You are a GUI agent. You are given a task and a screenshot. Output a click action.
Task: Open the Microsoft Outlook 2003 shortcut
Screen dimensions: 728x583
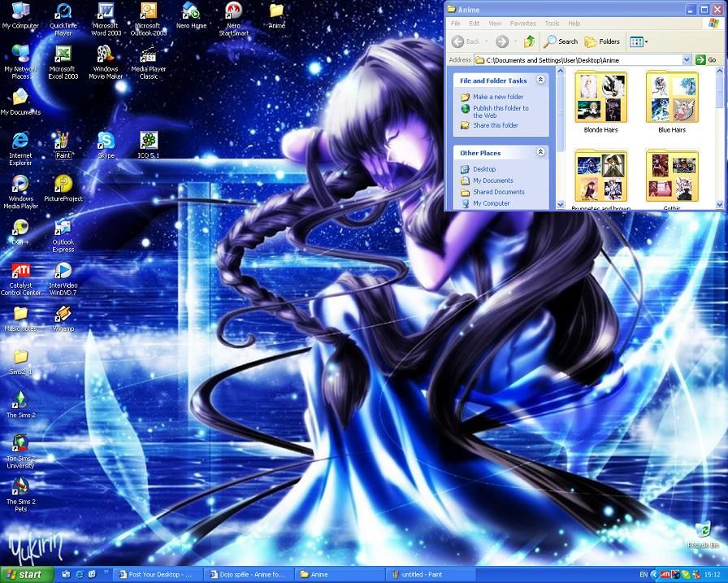[x=149, y=19]
